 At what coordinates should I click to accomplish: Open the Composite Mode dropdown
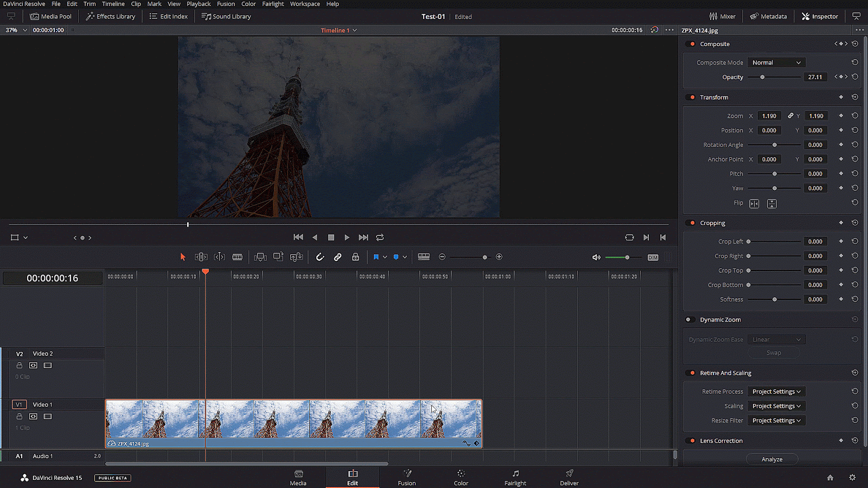point(776,63)
